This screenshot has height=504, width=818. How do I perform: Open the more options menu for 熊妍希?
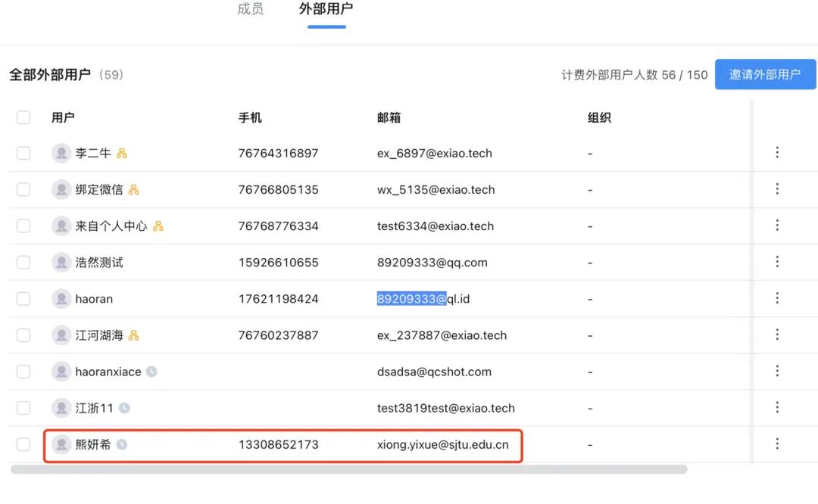777,444
